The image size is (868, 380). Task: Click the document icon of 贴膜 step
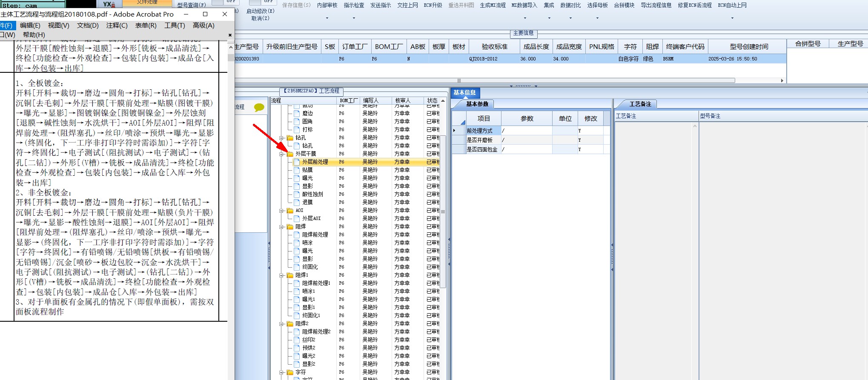(x=297, y=170)
